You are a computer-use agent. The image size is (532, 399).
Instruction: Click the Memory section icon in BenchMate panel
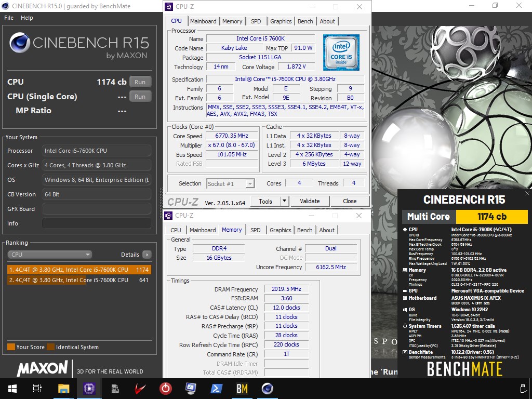pos(405,270)
